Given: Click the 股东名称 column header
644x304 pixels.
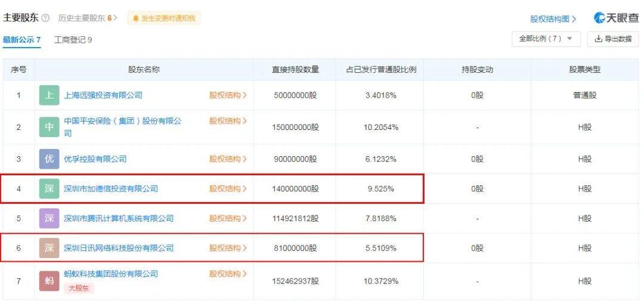Looking at the screenshot, I should tap(144, 69).
